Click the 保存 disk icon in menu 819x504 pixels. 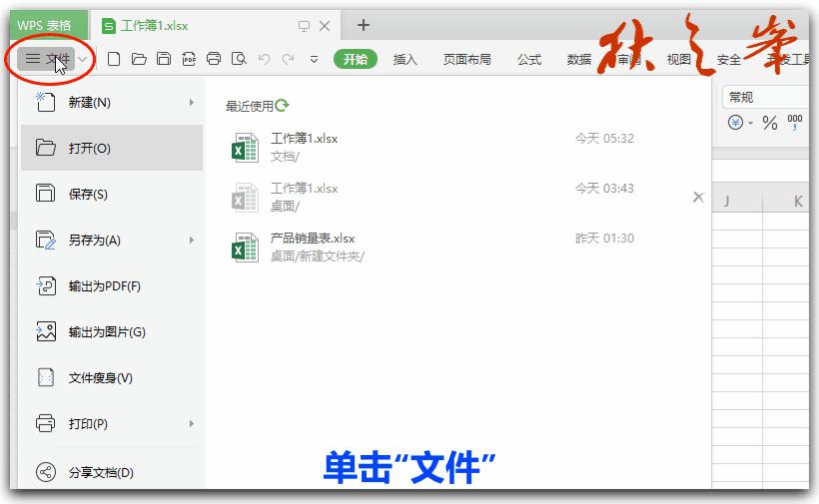pos(45,193)
